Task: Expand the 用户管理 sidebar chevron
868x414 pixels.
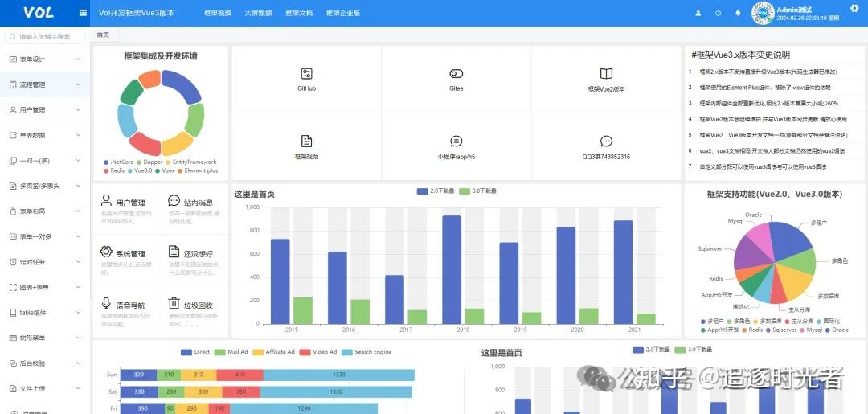Action: (78, 109)
